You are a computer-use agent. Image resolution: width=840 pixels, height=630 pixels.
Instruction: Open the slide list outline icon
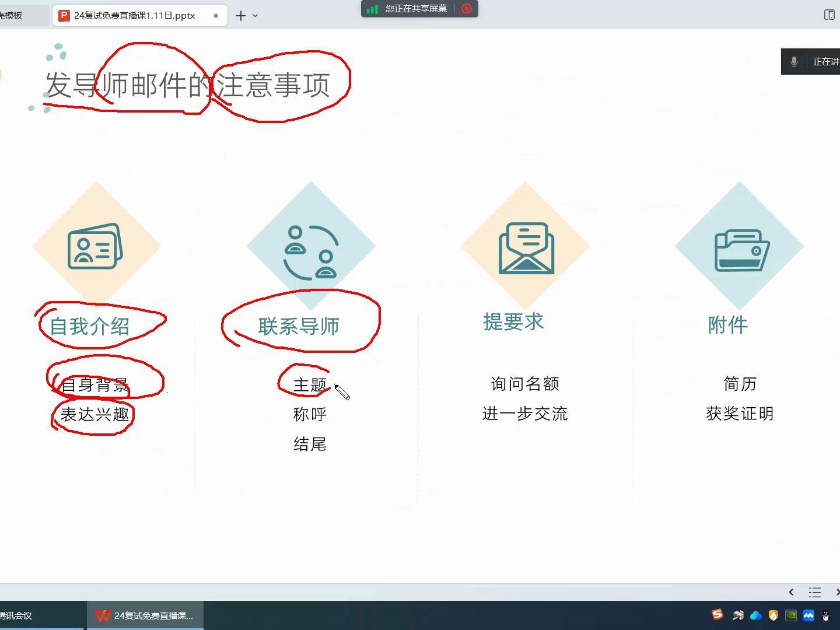815,592
